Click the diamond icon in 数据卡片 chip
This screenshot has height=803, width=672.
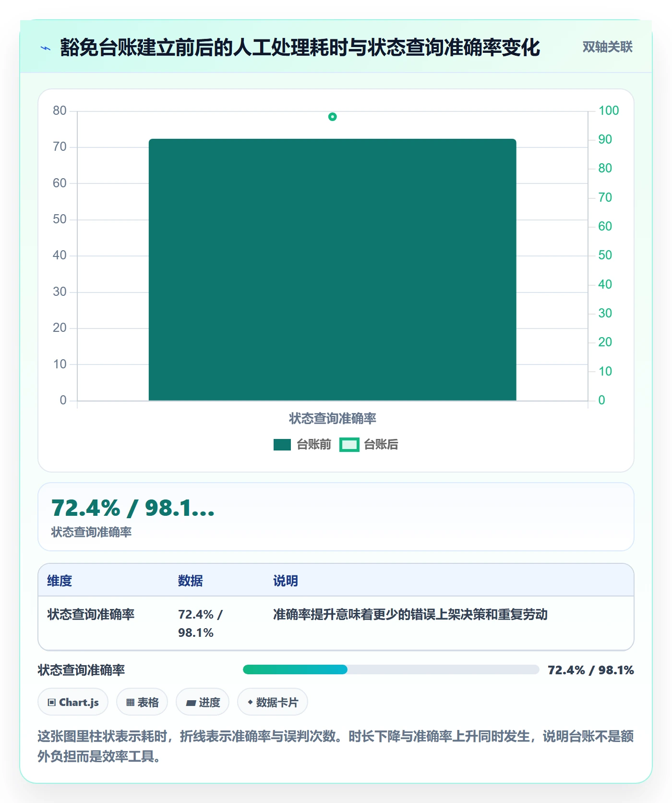(x=250, y=702)
